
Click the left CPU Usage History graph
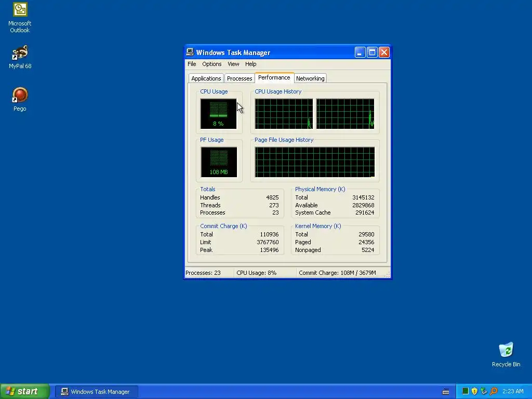click(284, 114)
